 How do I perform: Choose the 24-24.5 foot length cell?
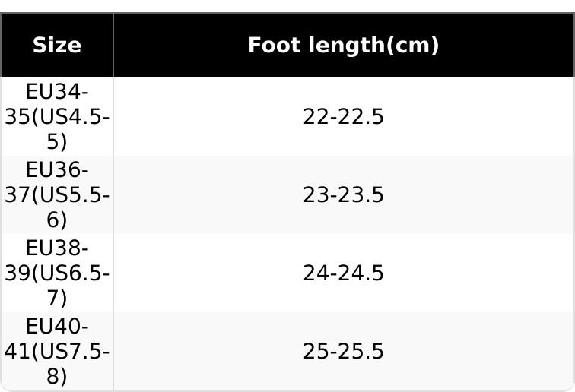344,273
